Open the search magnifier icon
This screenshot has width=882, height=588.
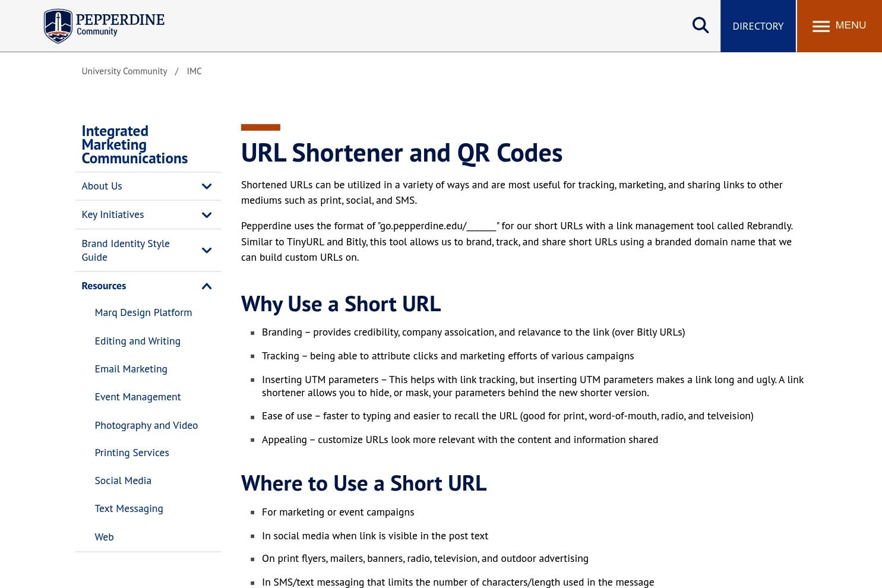click(700, 26)
